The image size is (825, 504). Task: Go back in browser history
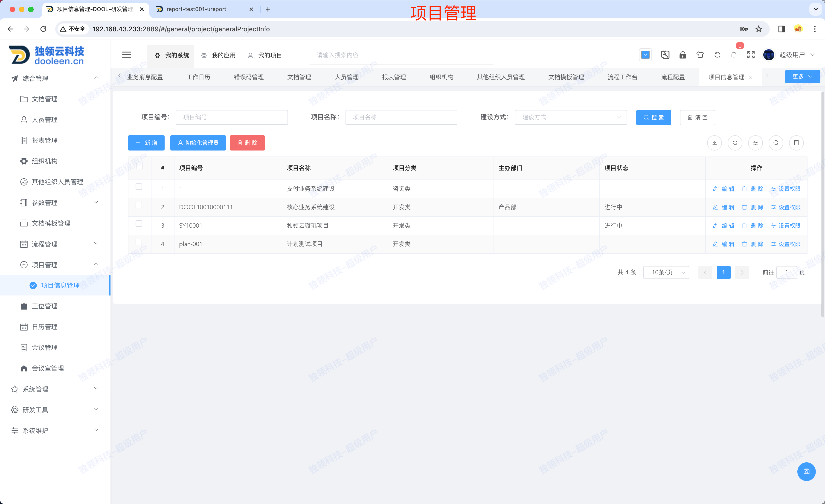tap(10, 29)
